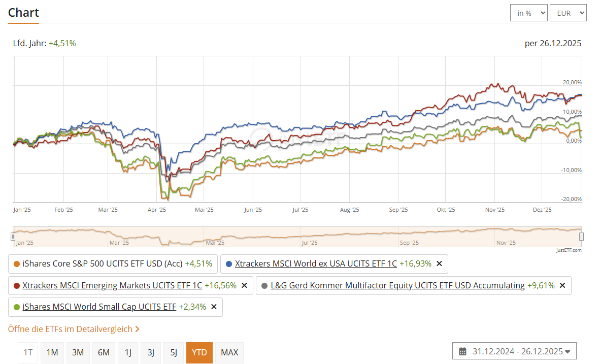The image size is (600, 364).
Task: Remove iShares MSCI World Small Cap ETF
Action: 214,307
